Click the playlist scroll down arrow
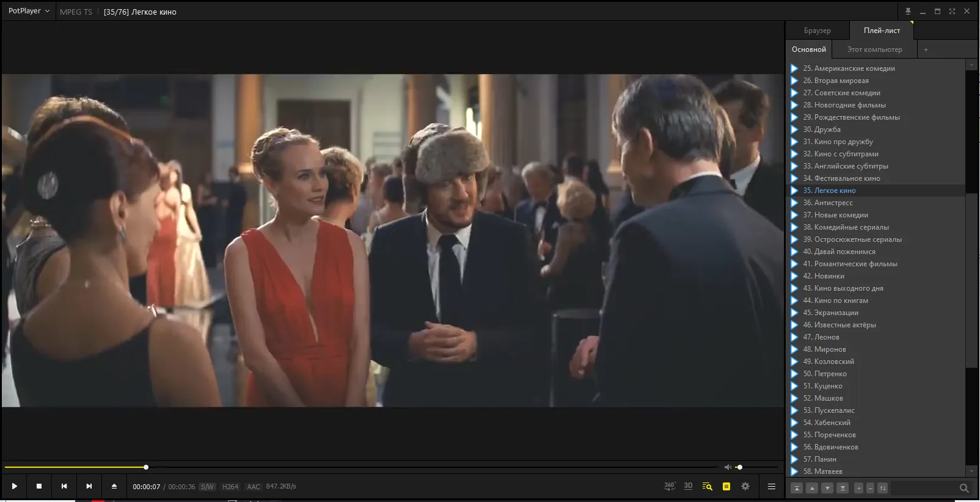The image size is (980, 502). 971,471
